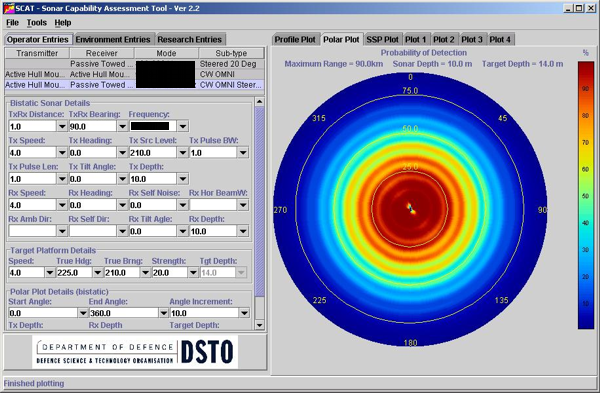The height and width of the screenshot is (393, 600).
Task: Minimize the SCAT window
Action: tap(568, 8)
